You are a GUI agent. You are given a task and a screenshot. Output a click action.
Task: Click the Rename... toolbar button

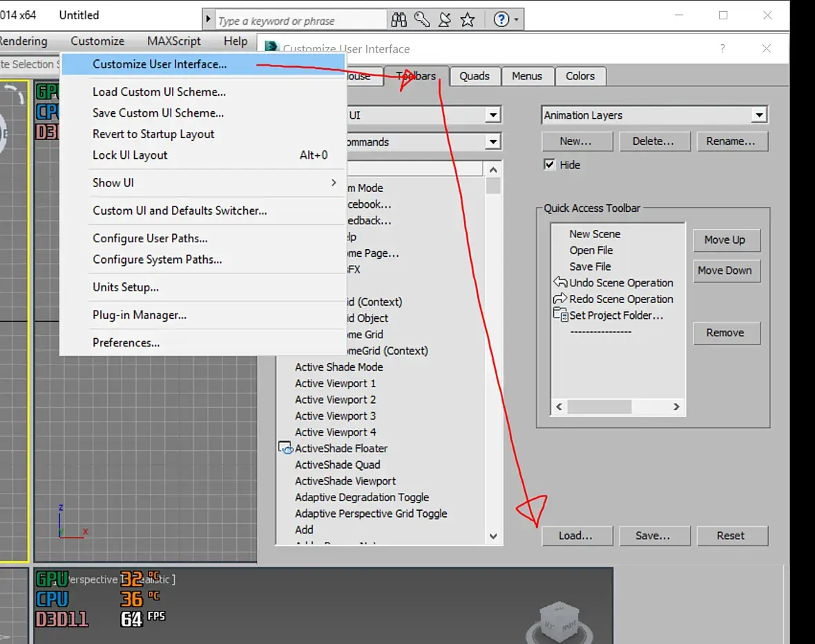click(732, 142)
